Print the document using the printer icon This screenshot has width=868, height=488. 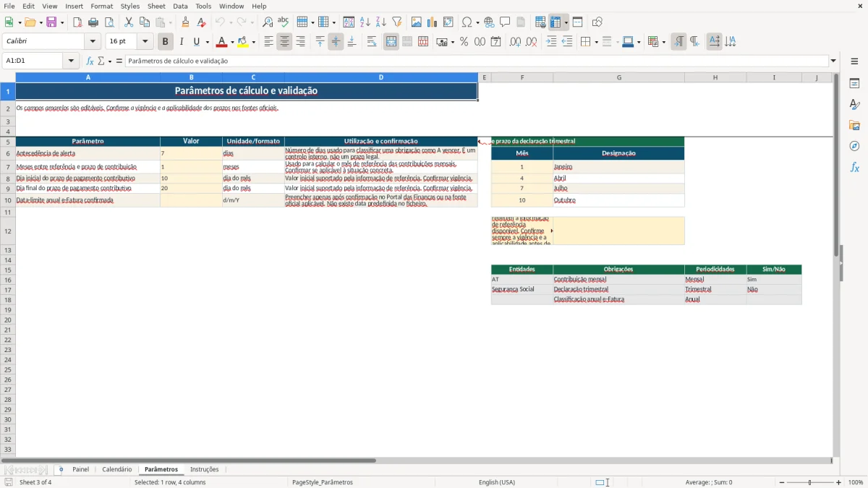(x=93, y=22)
